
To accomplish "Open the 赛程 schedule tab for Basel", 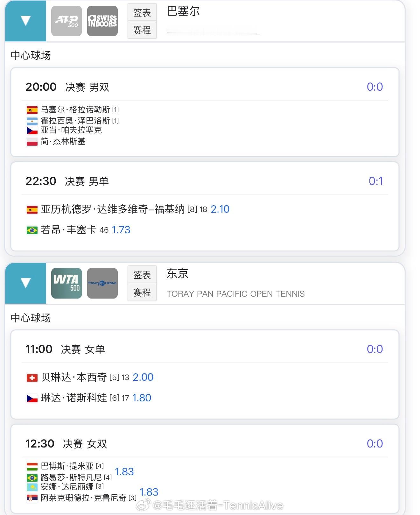I will point(142,30).
